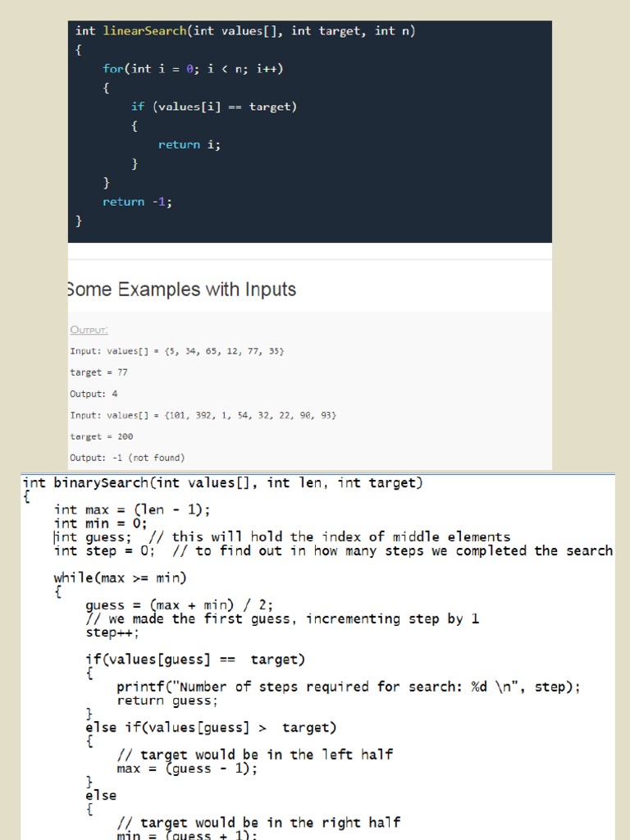Click the 'max = (guess - 1);' line
Image resolution: width=630 pixels, height=840 pixels.
187,769
